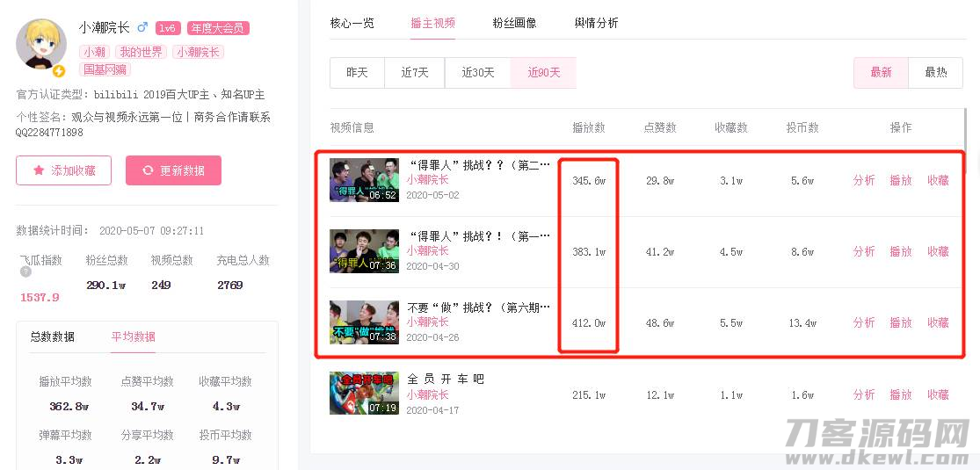Select the 我的世界 tag
The image size is (980, 470).
tap(141, 53)
